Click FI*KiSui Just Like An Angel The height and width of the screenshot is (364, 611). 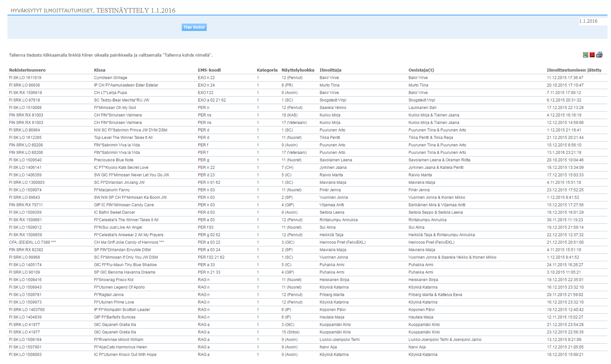tap(118, 227)
